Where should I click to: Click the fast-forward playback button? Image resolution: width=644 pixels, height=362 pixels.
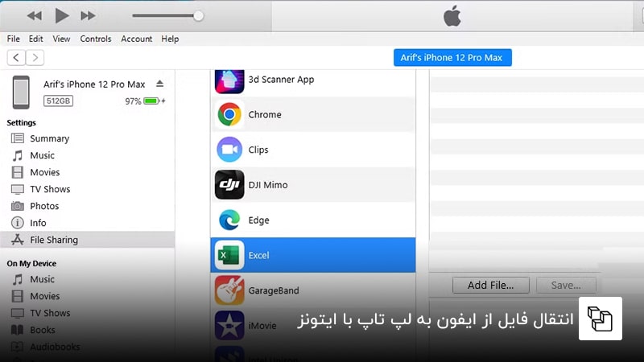pos(88,16)
